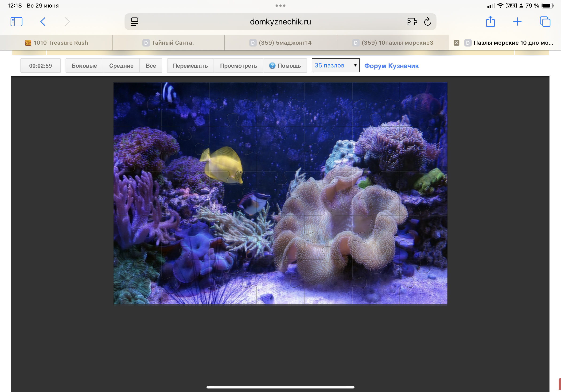The width and height of the screenshot is (561, 392).
Task: Show Все puzzle pieces
Action: pyautogui.click(x=151, y=66)
